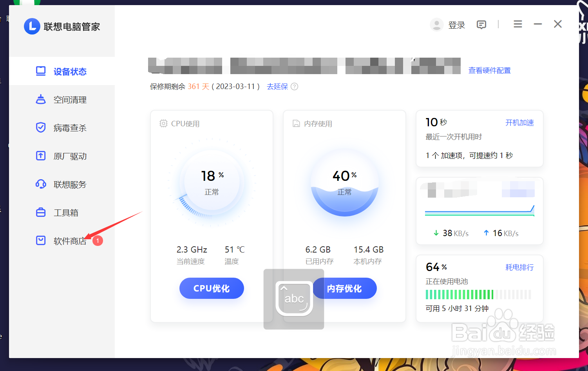The image size is (588, 371).
Task: Click the question mark beside 去延保
Action: [x=294, y=86]
